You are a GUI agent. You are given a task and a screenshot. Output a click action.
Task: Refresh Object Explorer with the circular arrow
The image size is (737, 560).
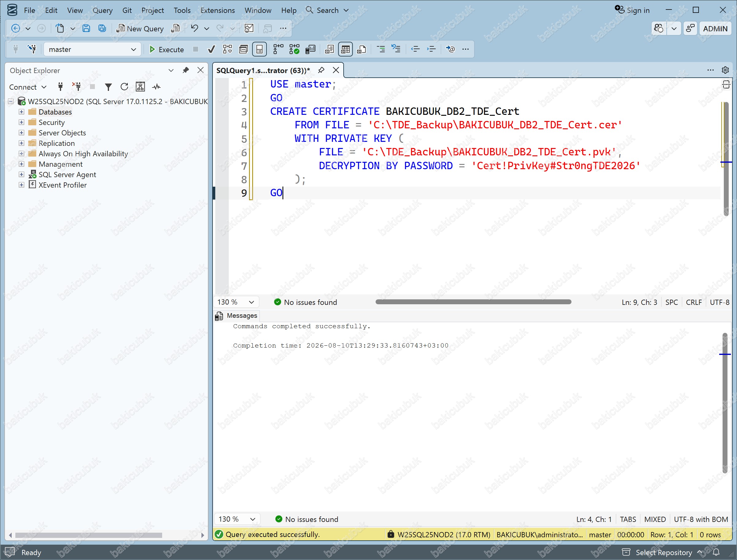[124, 87]
